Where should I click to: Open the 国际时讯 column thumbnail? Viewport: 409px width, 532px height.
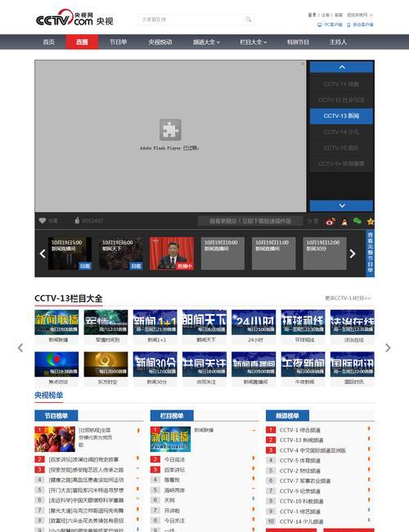coord(353,364)
